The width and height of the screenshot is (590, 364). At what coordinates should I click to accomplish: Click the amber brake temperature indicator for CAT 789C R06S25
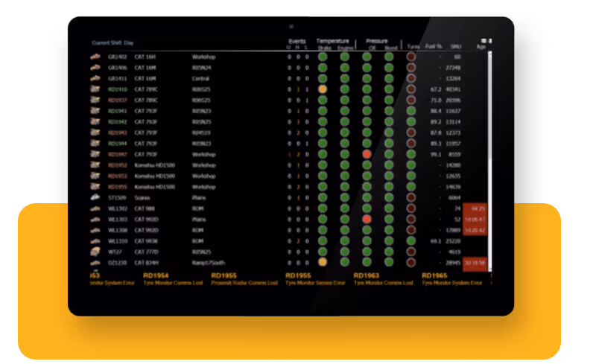323,89
